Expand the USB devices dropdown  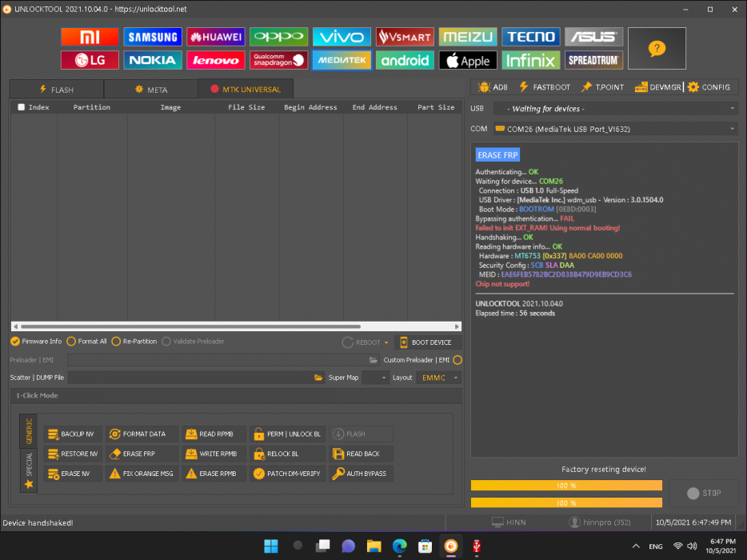tap(733, 109)
